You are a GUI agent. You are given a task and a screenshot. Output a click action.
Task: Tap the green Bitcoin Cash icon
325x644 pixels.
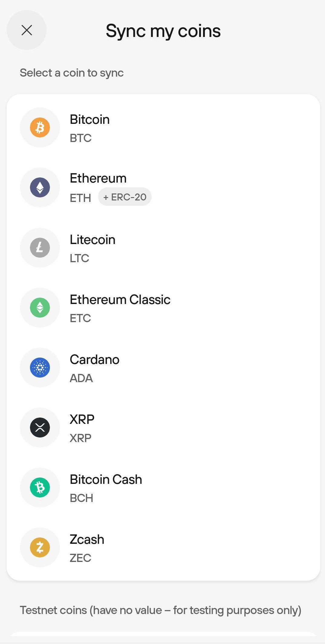click(x=40, y=487)
